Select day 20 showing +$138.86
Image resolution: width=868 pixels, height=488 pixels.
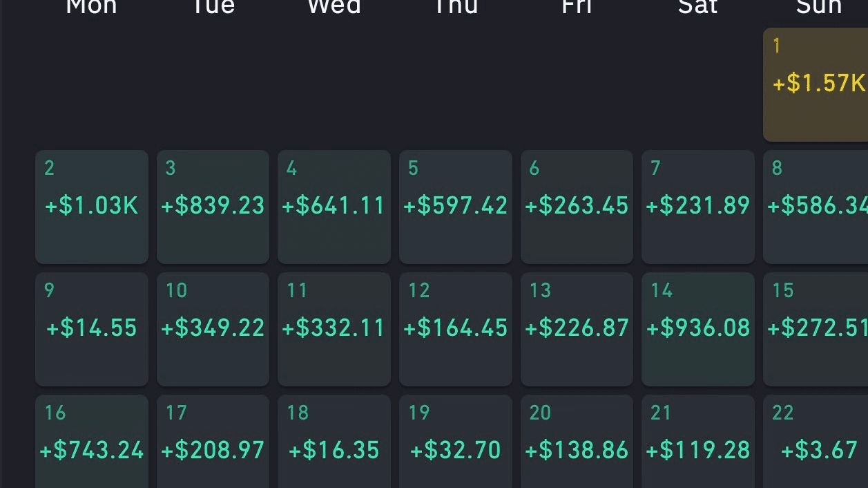click(x=577, y=441)
